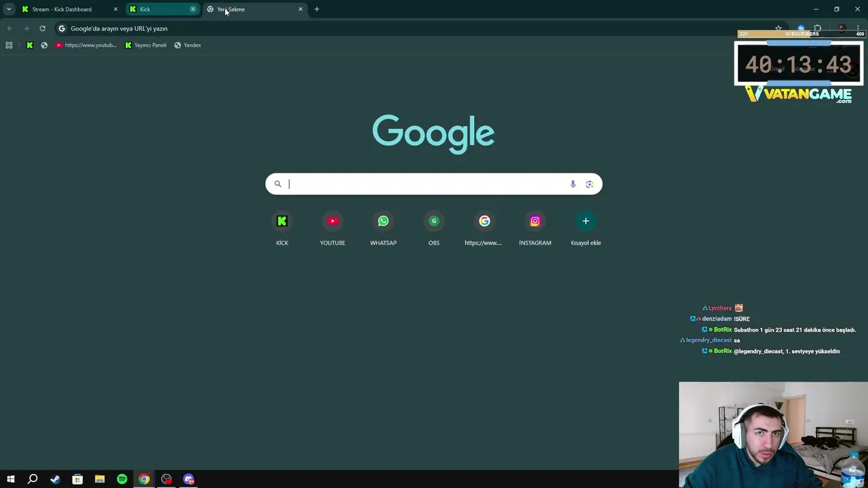Open second icon-only bookmark beside Kick
This screenshot has height=488, width=868.
pyautogui.click(x=44, y=45)
